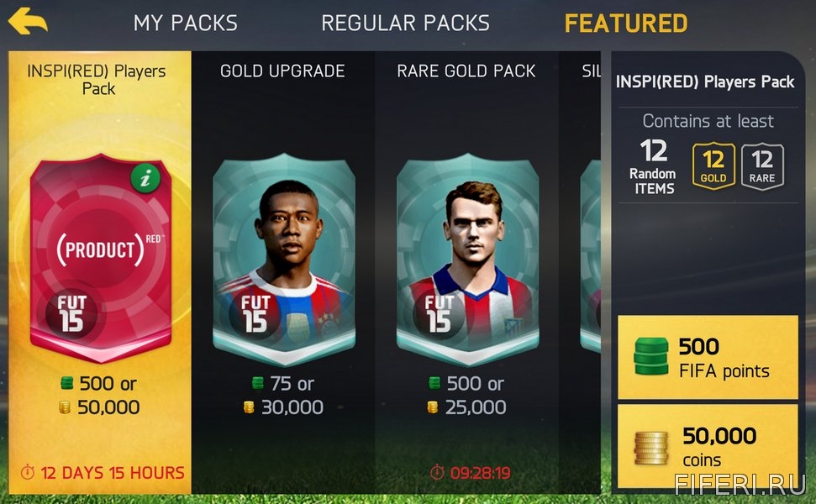Open the green info icon on red pack
The height and width of the screenshot is (504, 816).
click(145, 178)
